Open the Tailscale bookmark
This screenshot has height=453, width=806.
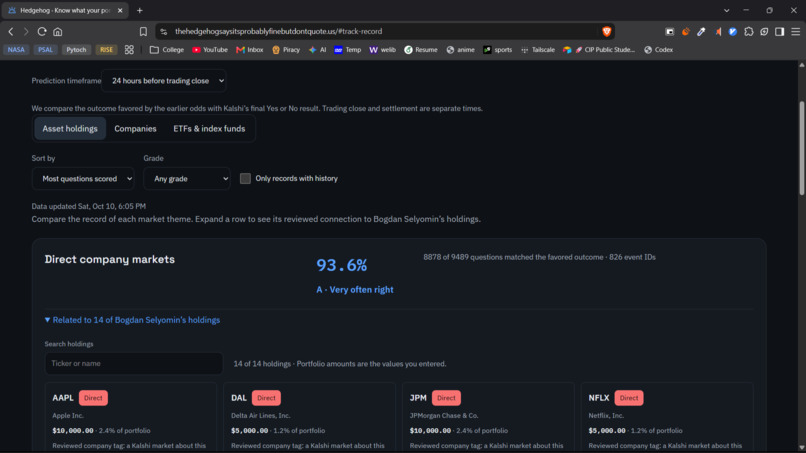[x=538, y=50]
